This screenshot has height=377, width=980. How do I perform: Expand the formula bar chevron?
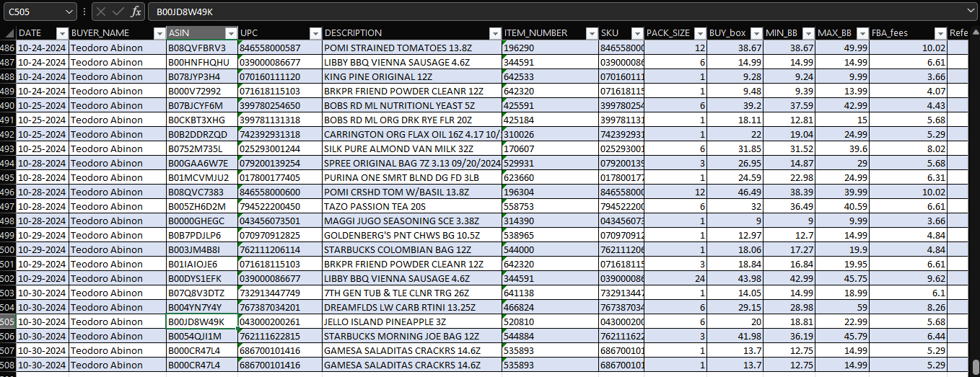(971, 12)
